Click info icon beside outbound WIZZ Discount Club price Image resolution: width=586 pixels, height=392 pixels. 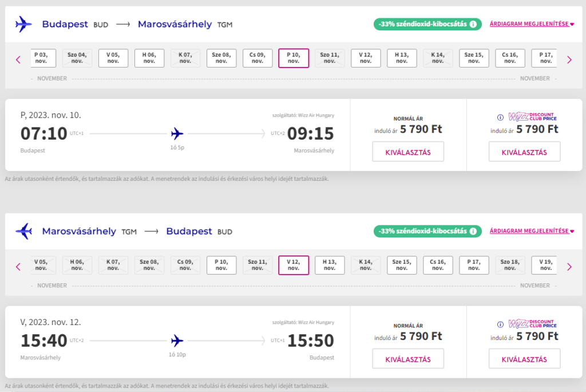pyautogui.click(x=500, y=117)
